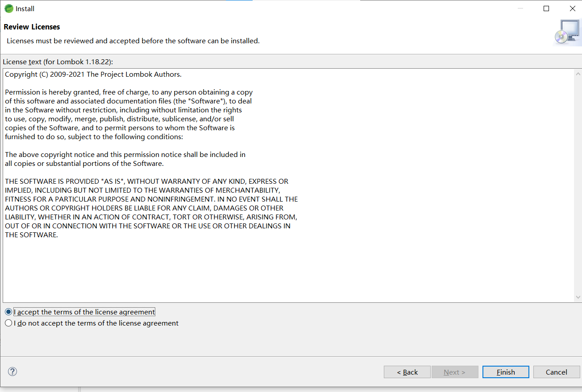This screenshot has width=582, height=392.
Task: Click the Spring leaf icon in title bar
Action: click(x=8, y=8)
